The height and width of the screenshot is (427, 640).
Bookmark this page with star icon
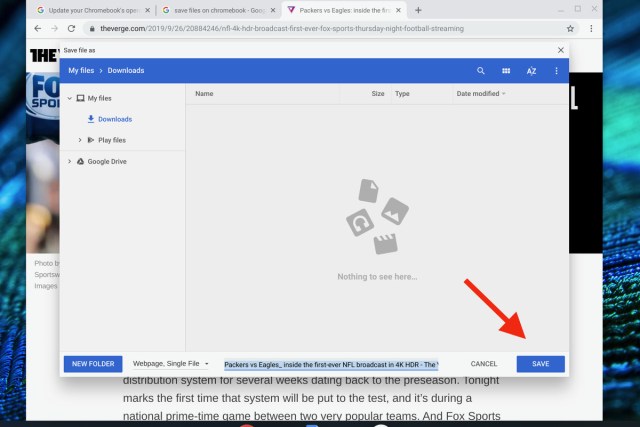pos(570,29)
